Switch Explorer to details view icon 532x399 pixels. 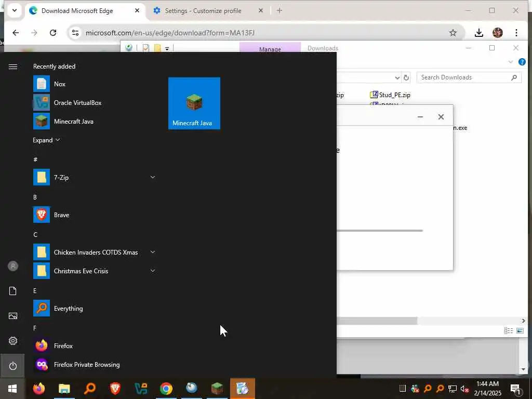(x=508, y=330)
